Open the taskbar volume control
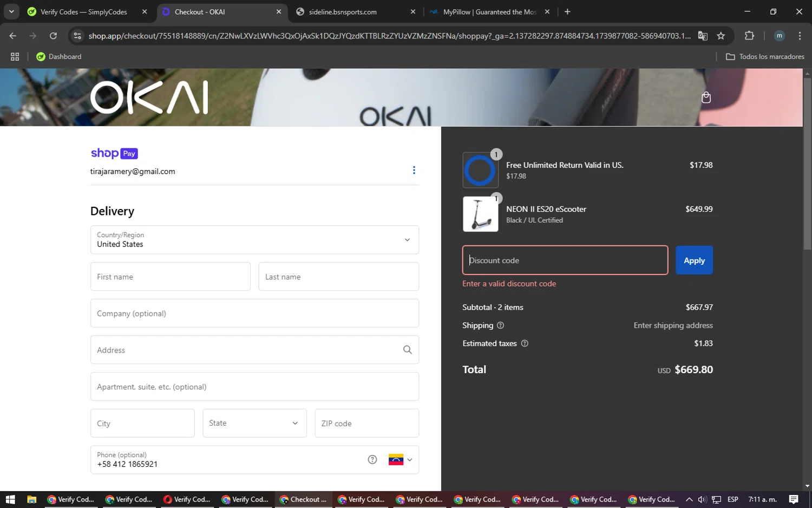The width and height of the screenshot is (812, 508). pyautogui.click(x=702, y=499)
